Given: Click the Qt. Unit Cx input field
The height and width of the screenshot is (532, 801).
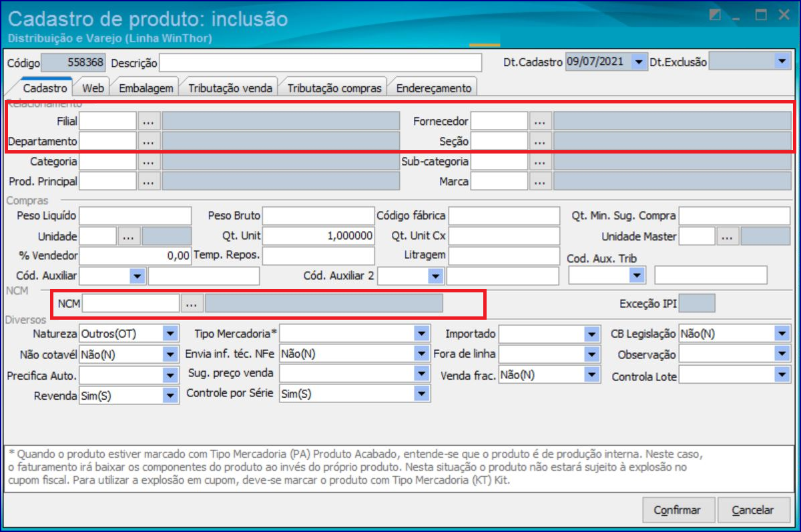Looking at the screenshot, I should pos(504,236).
